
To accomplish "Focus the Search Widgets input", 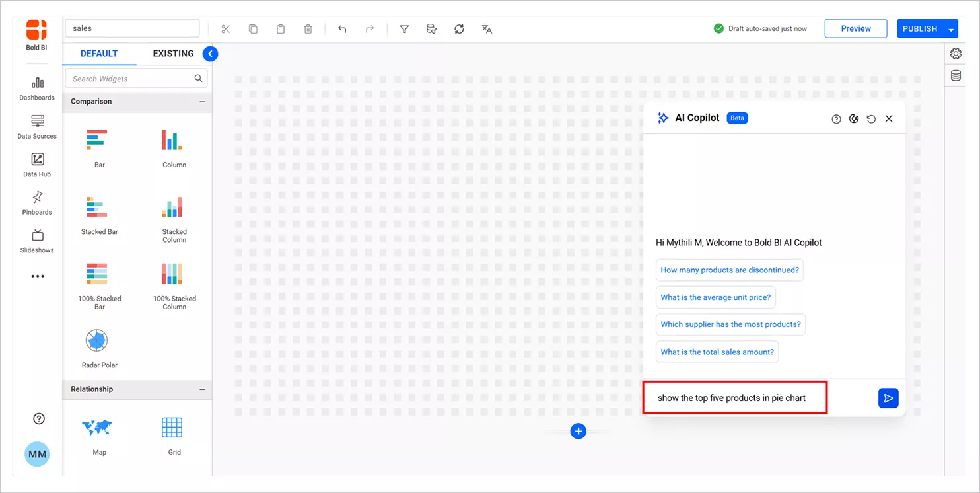I will pyautogui.click(x=136, y=79).
